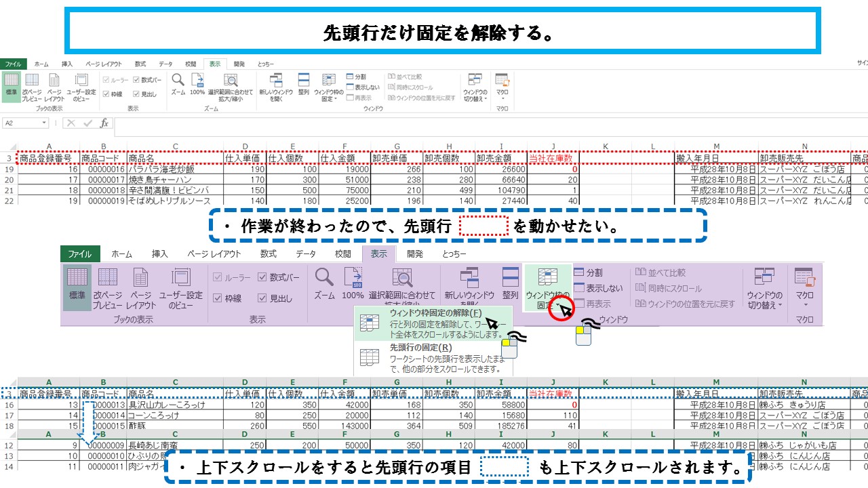Click 整列 in the enlarged purple ribbon
The image size is (868, 488).
[x=510, y=283]
